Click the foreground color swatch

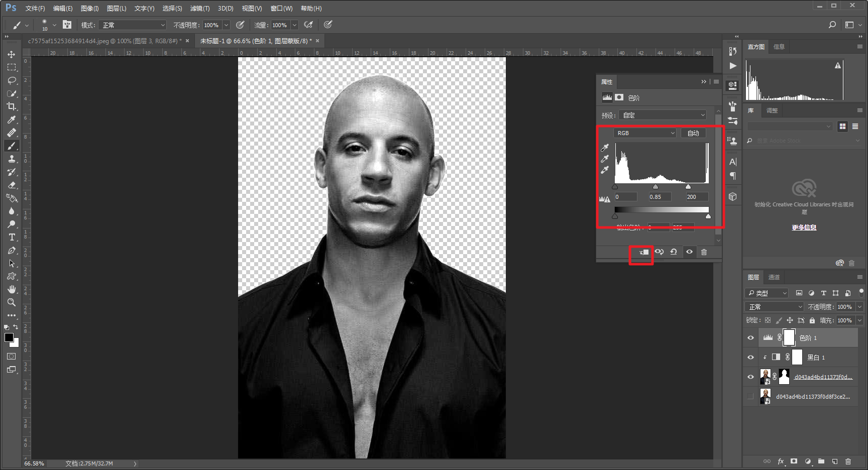9,337
